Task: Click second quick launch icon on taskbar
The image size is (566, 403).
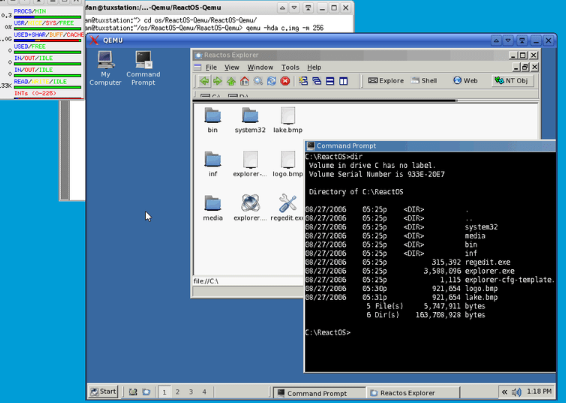Action: click(x=146, y=392)
